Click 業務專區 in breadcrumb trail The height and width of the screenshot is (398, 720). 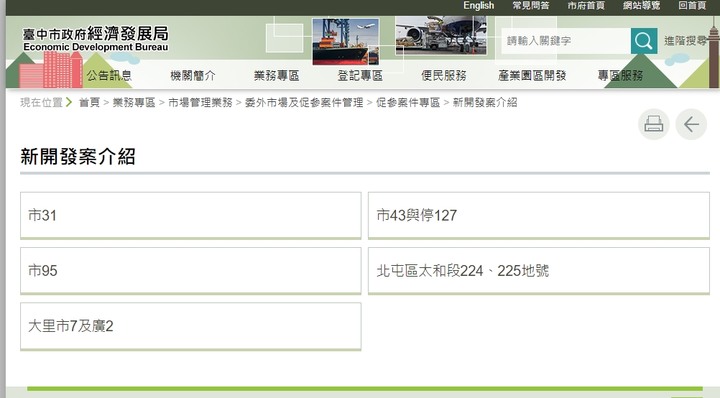tap(134, 102)
